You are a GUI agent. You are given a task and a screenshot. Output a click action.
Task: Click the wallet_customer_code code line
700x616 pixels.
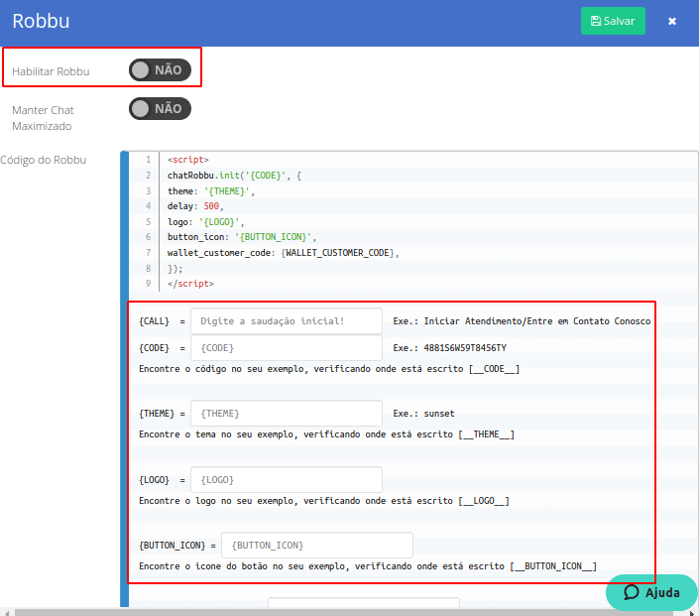click(283, 253)
